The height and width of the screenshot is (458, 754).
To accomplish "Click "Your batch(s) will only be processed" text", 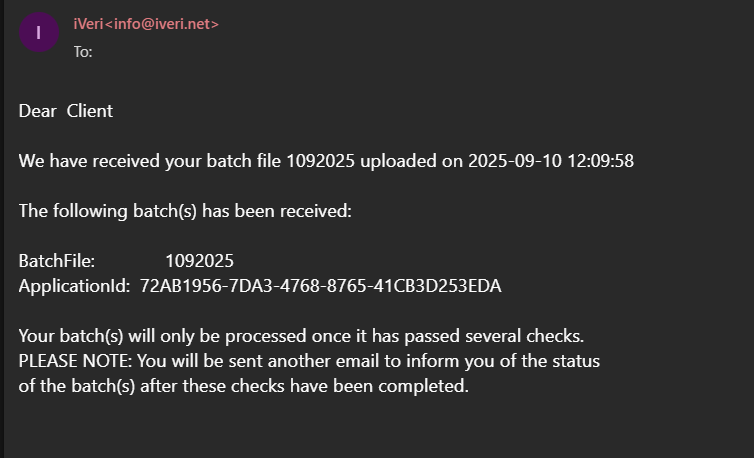I will tap(163, 336).
